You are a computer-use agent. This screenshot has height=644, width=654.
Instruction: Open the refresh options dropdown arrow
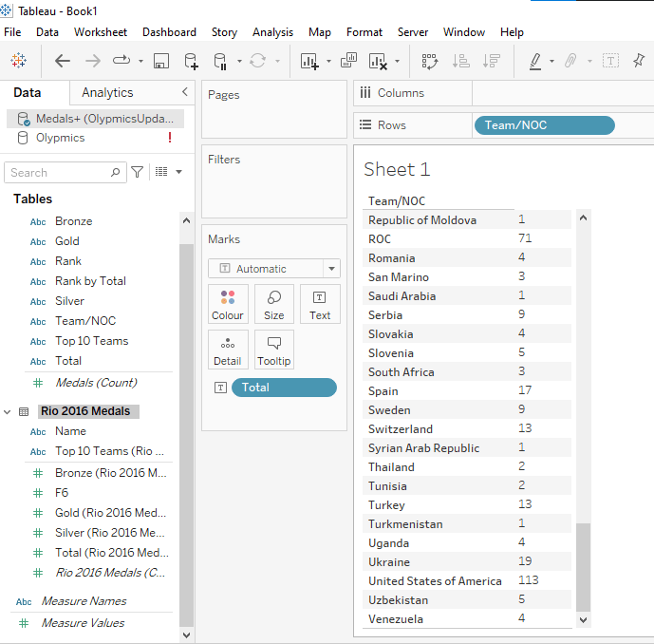277,62
